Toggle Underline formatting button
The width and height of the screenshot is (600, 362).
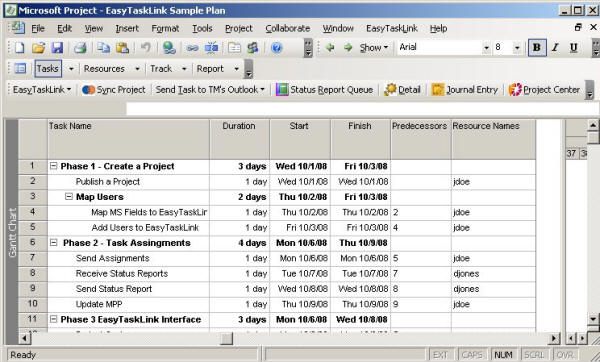coord(573,48)
